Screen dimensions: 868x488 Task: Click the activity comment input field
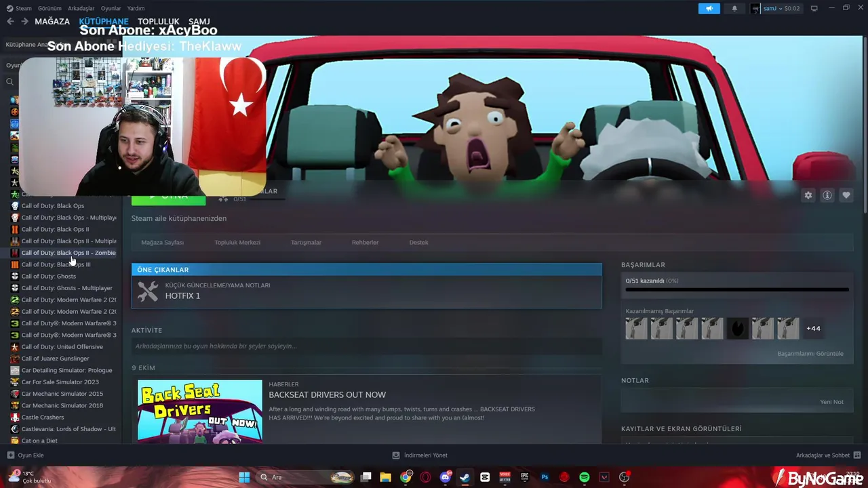pyautogui.click(x=366, y=346)
